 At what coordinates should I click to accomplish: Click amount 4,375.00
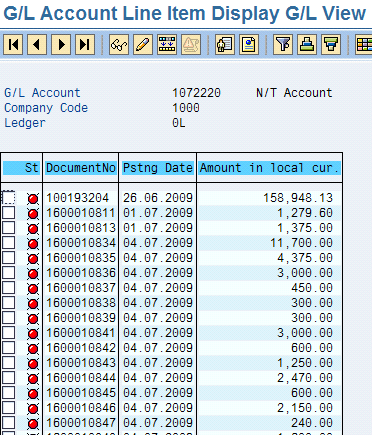[305, 258]
